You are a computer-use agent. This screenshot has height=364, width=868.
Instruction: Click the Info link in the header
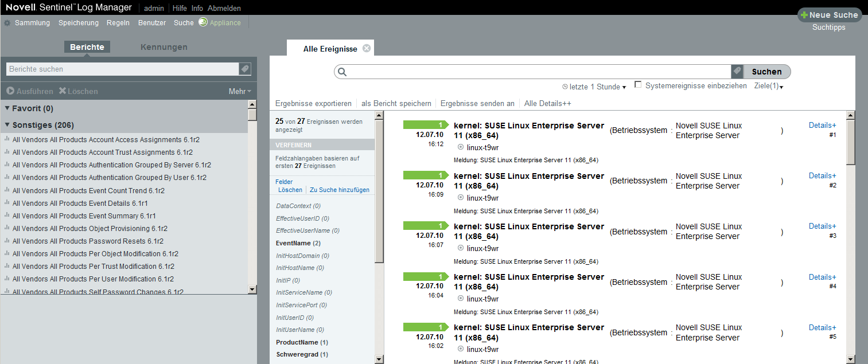coord(197,8)
